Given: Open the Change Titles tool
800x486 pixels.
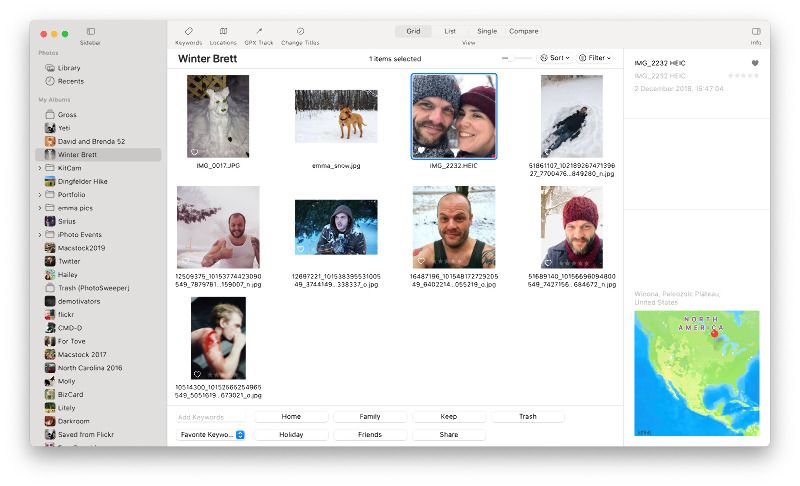Looking at the screenshot, I should (300, 36).
